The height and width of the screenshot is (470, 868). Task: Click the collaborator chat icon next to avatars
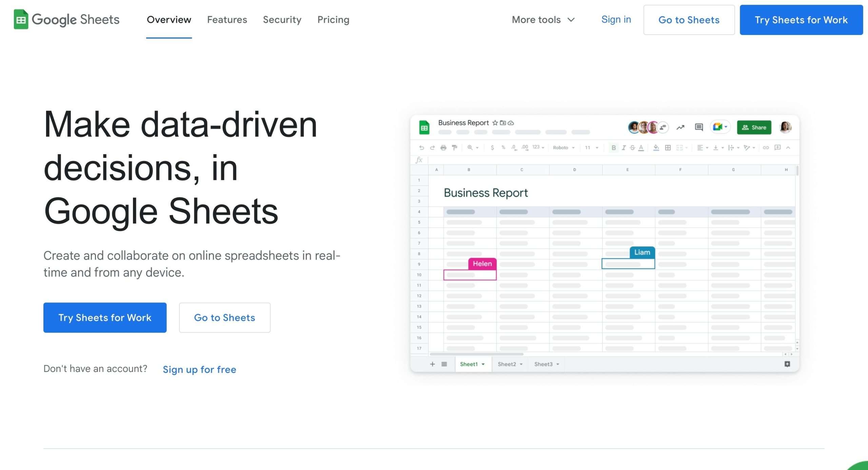663,128
